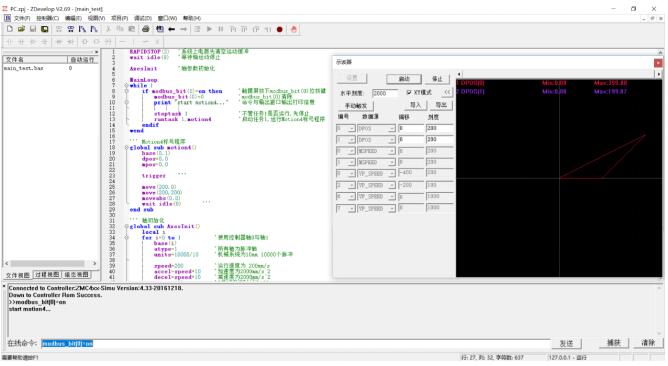Open the 控制器(C) menu
Screen dimensions: 668x366
click(x=47, y=18)
